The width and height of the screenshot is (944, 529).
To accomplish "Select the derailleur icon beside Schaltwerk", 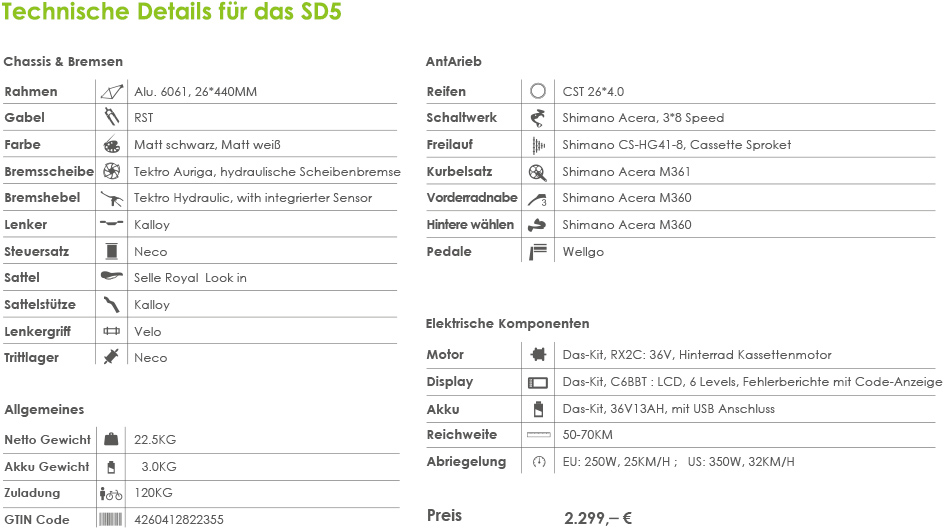I will [x=538, y=118].
